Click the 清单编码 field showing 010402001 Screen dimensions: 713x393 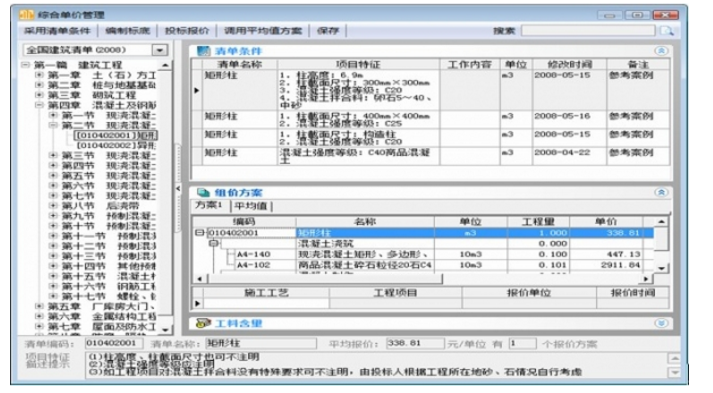pos(114,343)
